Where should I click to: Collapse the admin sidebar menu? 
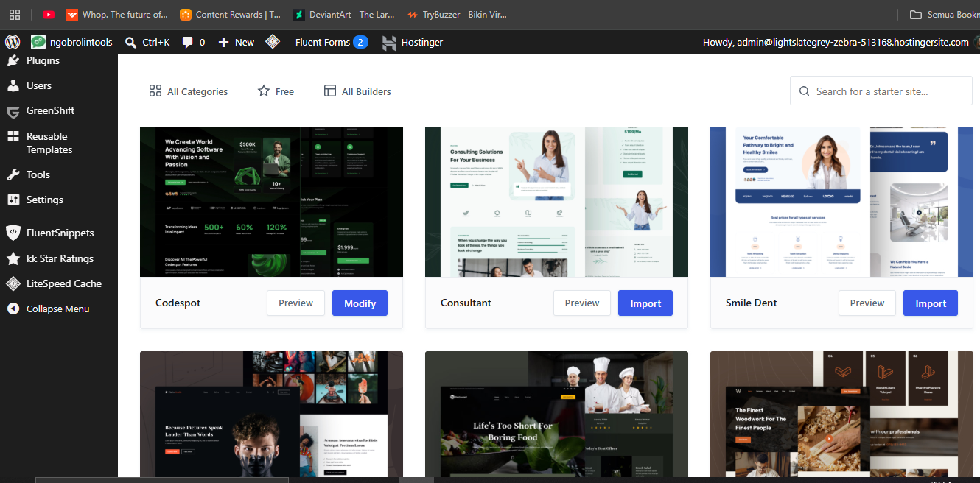[59, 309]
